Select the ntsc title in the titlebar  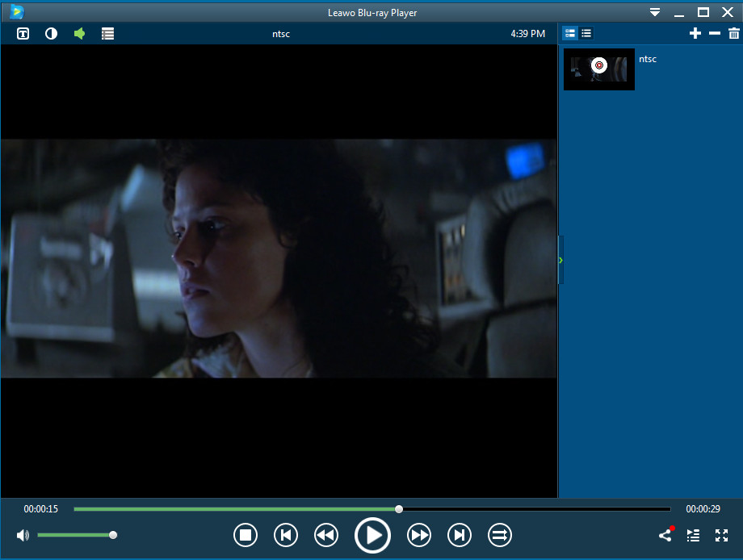281,33
